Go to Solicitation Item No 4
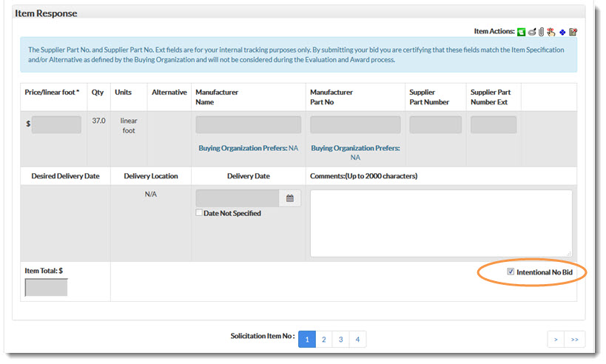Viewport: 606px width, 364px height. (x=357, y=340)
